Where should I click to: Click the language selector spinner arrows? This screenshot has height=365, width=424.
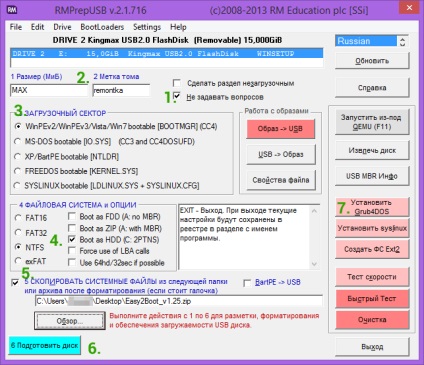click(x=402, y=41)
